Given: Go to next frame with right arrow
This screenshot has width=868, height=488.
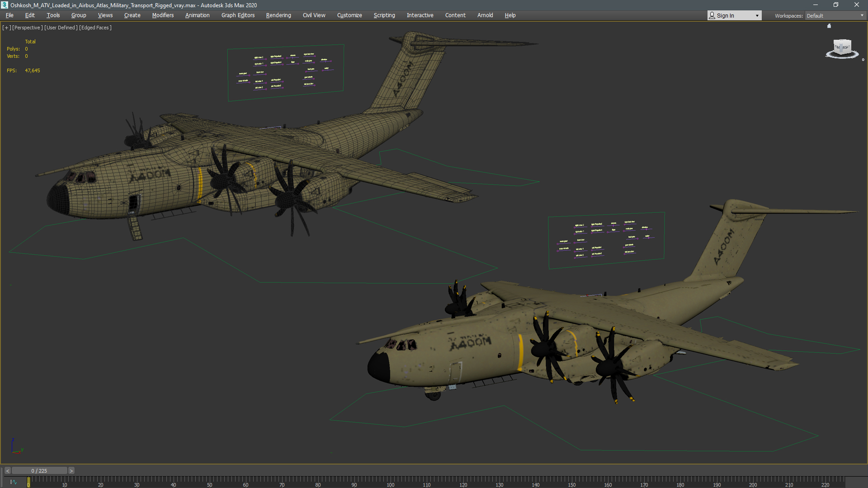Looking at the screenshot, I should [x=71, y=471].
